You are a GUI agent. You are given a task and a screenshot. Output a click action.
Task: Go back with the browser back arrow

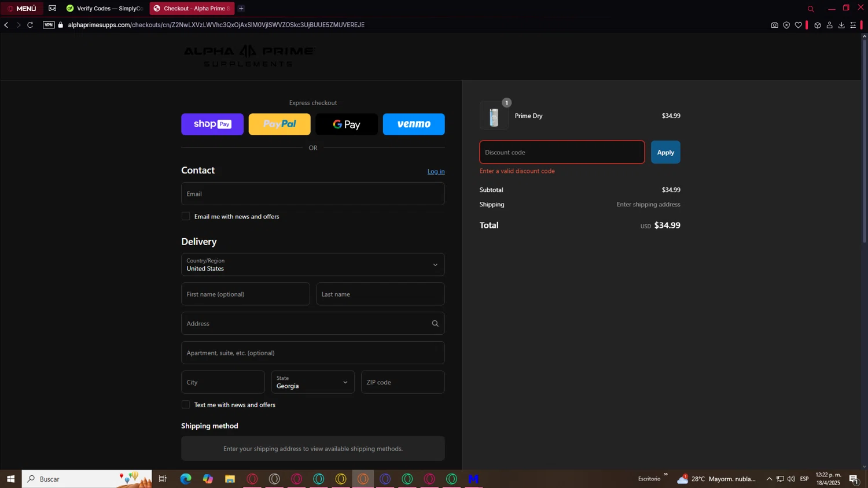point(6,25)
